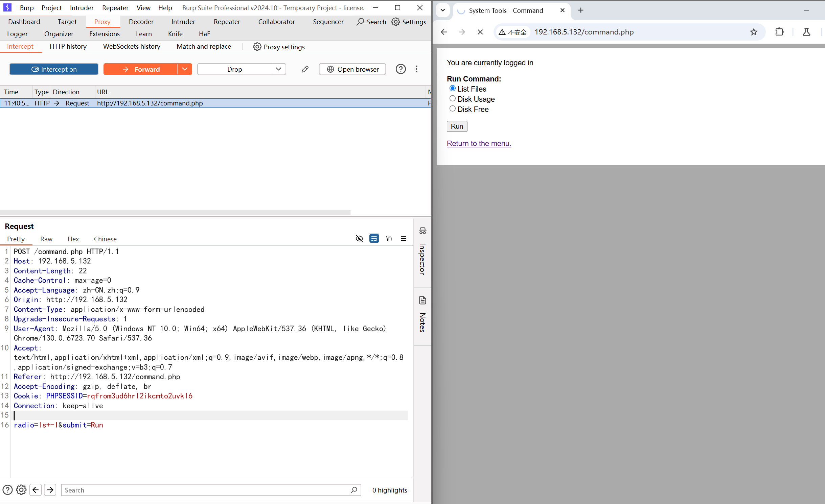Switch to the Raw request view tab

[46, 239]
